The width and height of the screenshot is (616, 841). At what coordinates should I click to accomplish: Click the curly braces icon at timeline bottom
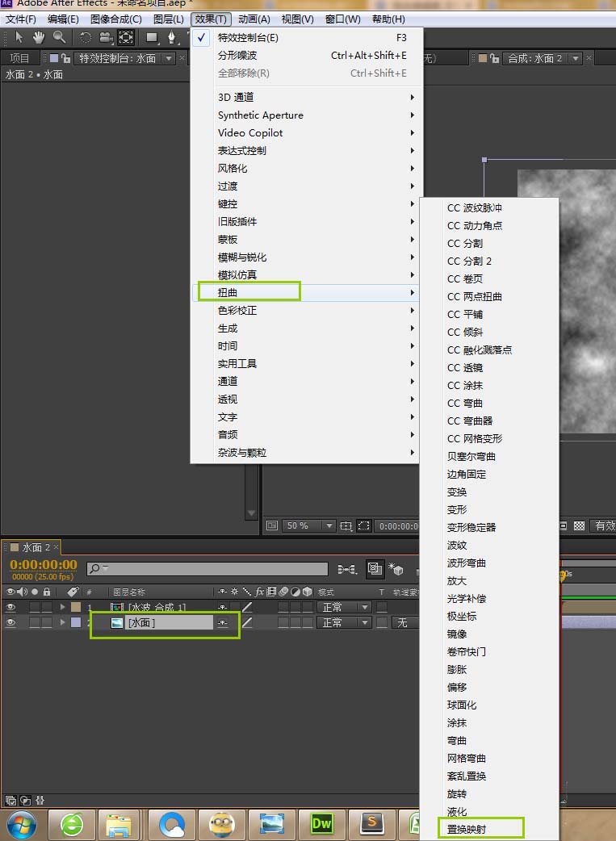(x=40, y=800)
